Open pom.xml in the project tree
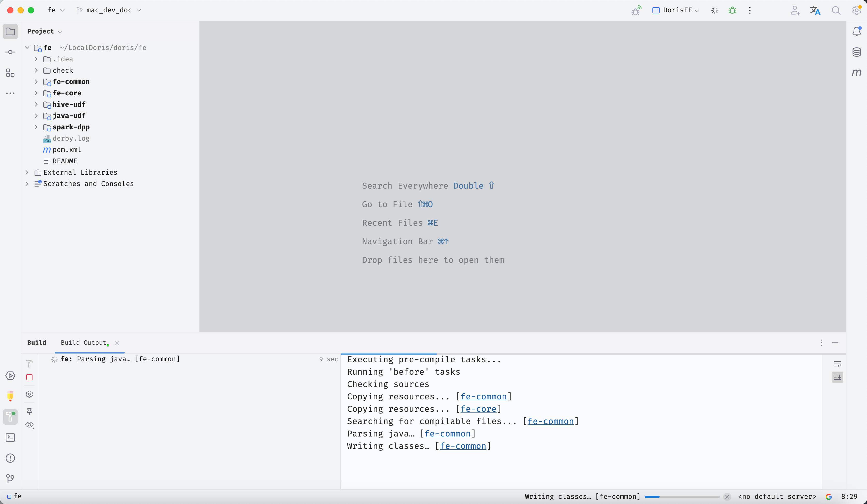The height and width of the screenshot is (504, 867). click(67, 149)
